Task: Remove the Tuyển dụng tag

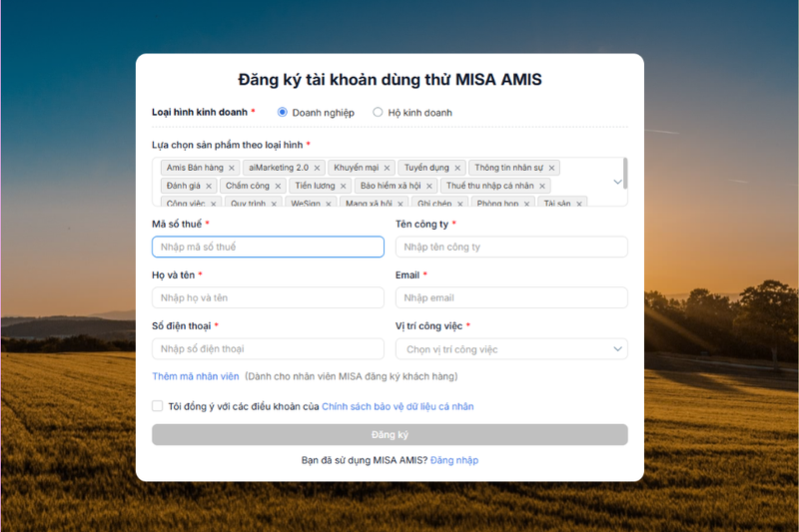Action: pyautogui.click(x=457, y=168)
